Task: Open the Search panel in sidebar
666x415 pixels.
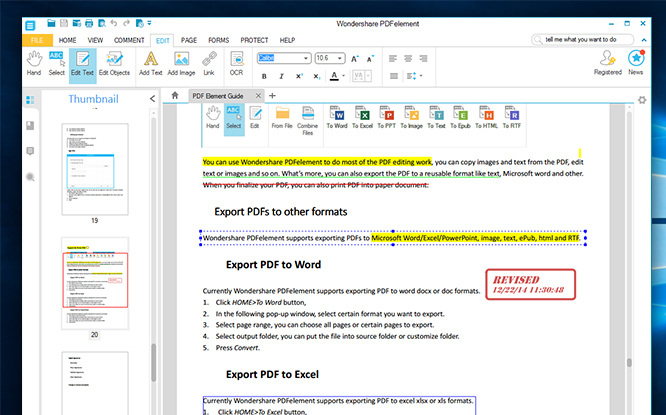Action: (30, 177)
